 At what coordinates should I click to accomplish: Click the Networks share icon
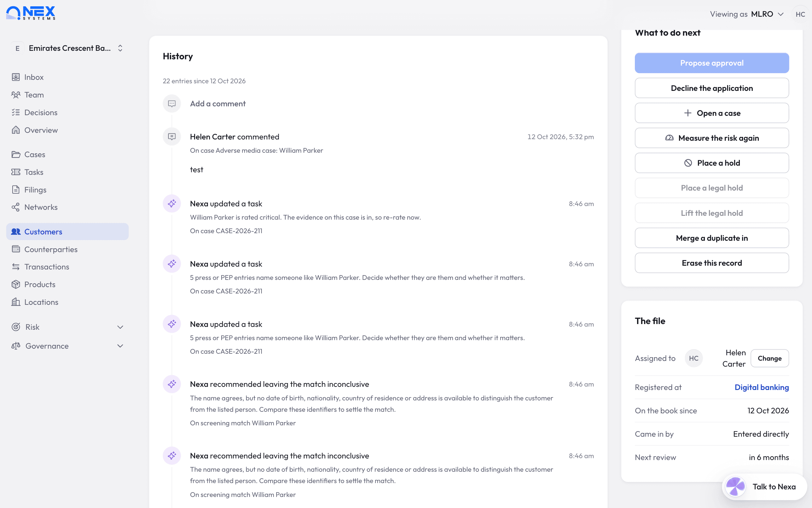point(16,207)
